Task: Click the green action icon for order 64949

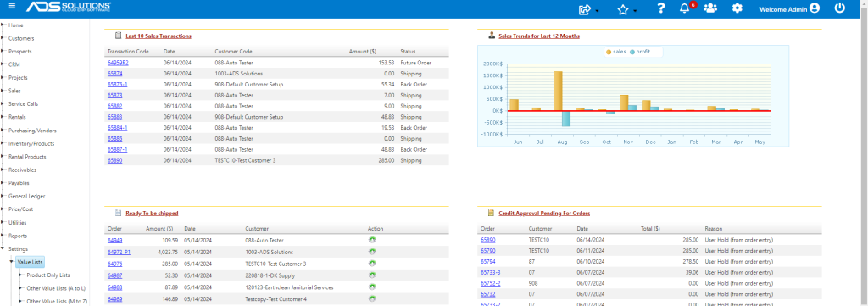Action: 371,240
